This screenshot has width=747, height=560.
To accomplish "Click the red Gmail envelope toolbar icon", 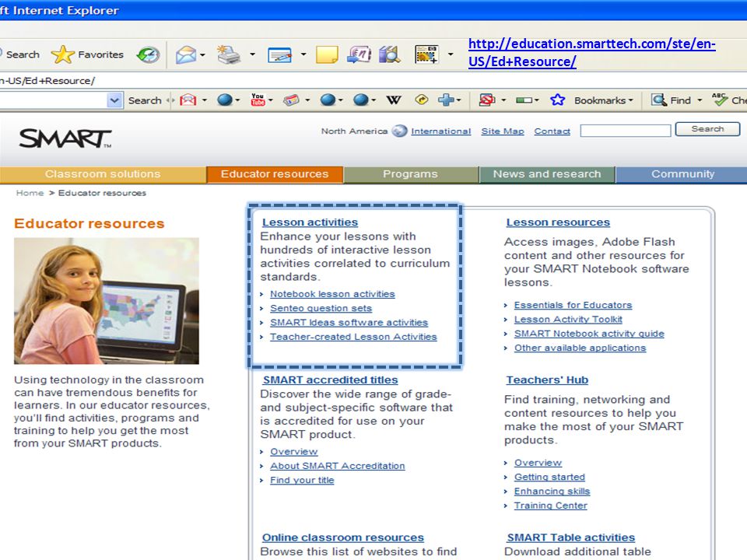I will click(188, 100).
